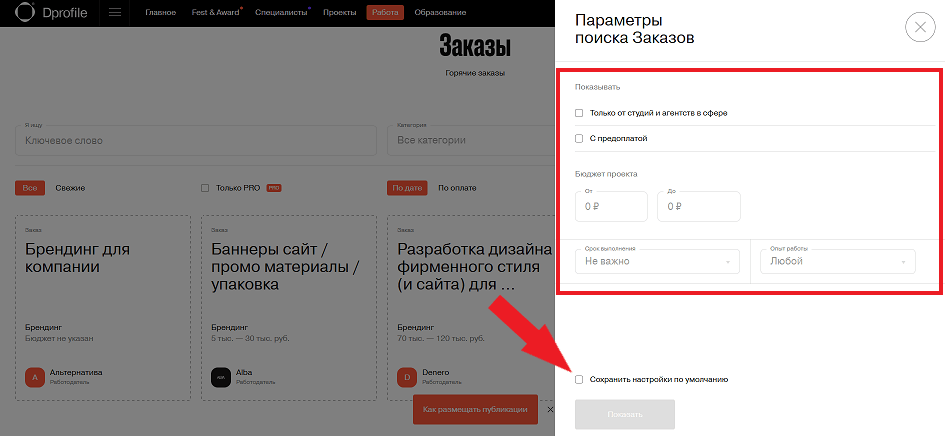Viewport: 945px width, 436px height.
Task: Click '5 тыс. — 30 тыс. руб.' budget
Action: click(250, 338)
